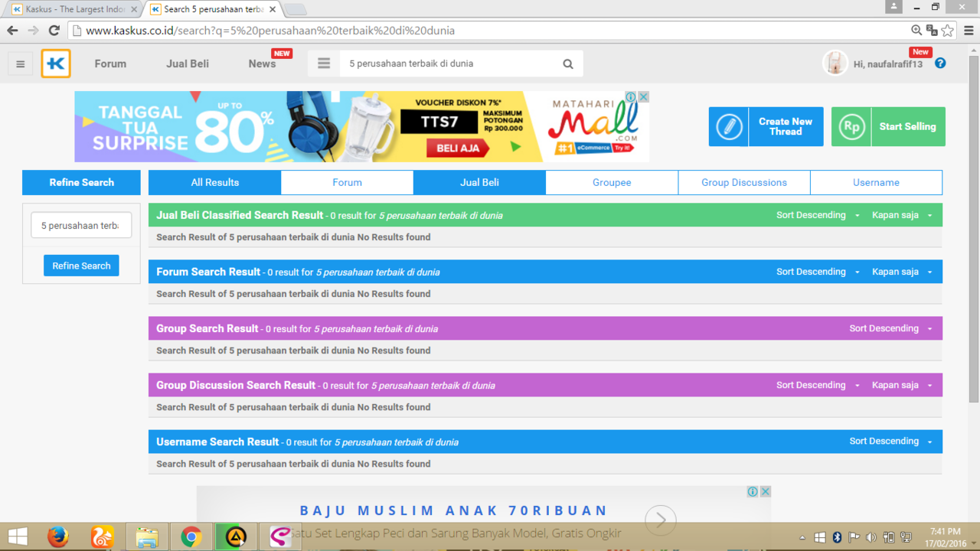This screenshot has height=551, width=980.
Task: Open Forum in the top navigation
Action: pyautogui.click(x=110, y=64)
